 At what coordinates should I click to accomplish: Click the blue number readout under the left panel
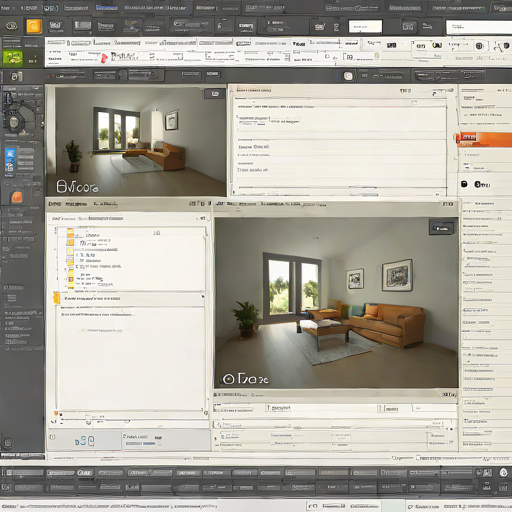85,442
